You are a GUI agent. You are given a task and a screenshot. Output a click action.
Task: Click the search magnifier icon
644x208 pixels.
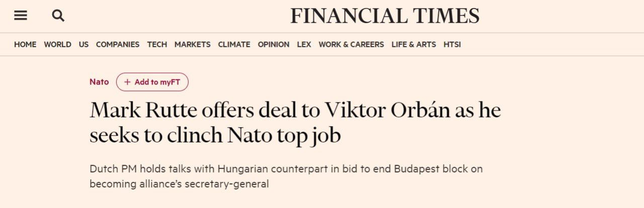58,16
